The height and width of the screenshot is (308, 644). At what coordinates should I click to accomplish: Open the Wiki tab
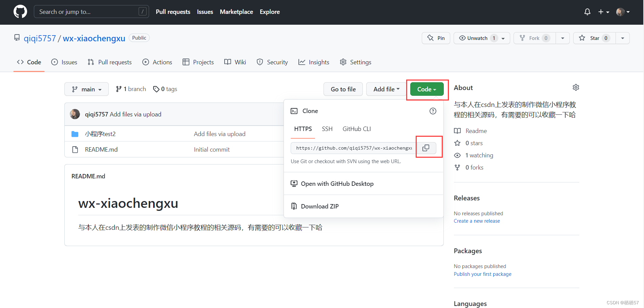[235, 62]
